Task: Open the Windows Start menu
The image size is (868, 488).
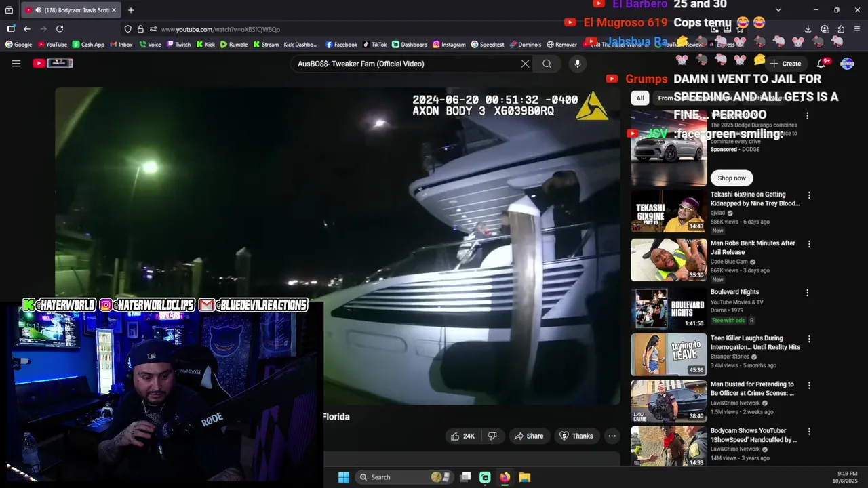Action: pos(344,477)
